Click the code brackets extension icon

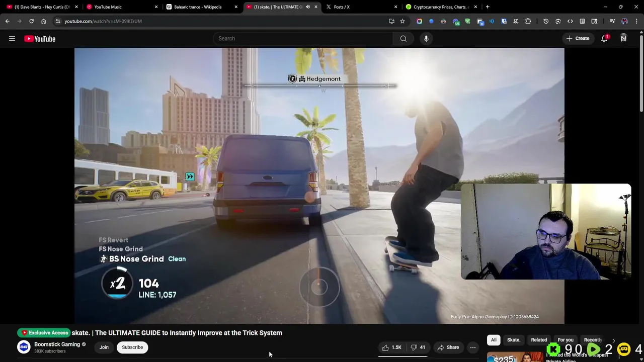[570, 21]
